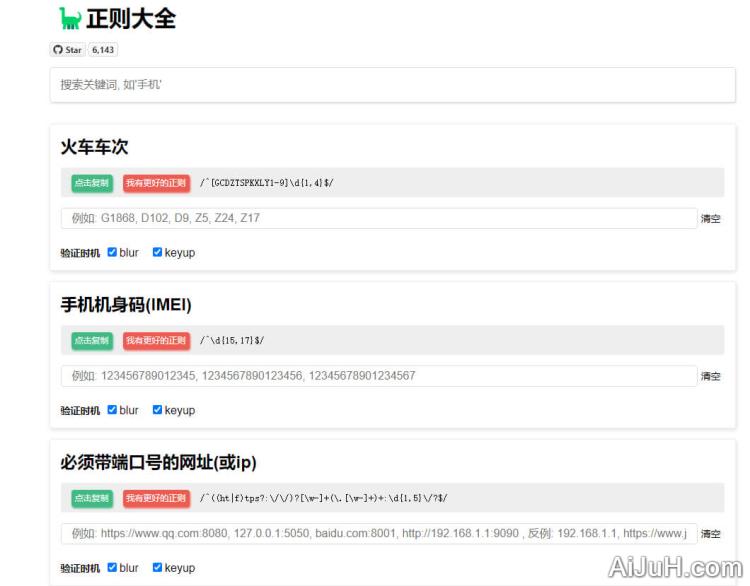Image resolution: width=750 pixels, height=586 pixels.
Task: Click the 火车车次 section heading
Action: [x=94, y=147]
